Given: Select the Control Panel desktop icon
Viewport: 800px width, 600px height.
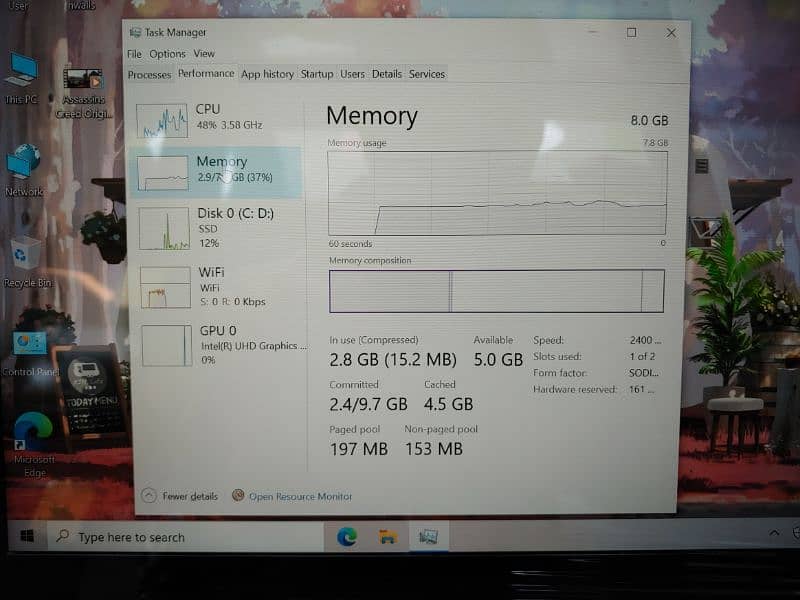Looking at the screenshot, I should [x=30, y=354].
